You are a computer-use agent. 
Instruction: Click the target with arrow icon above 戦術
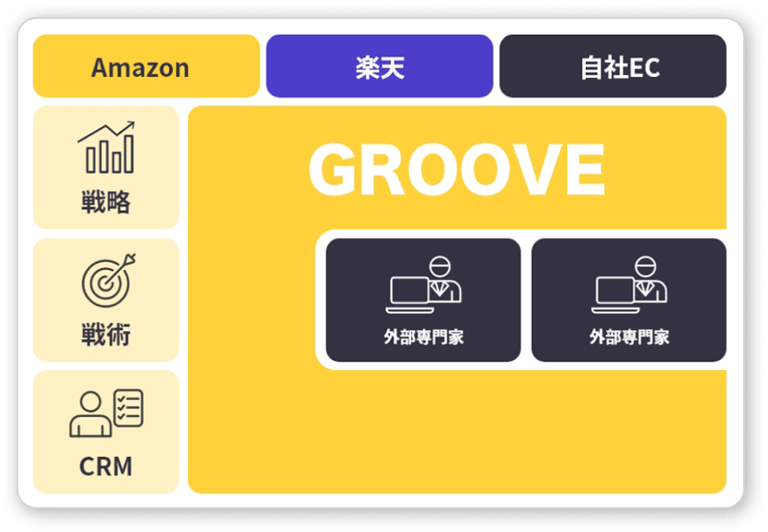click(x=108, y=280)
